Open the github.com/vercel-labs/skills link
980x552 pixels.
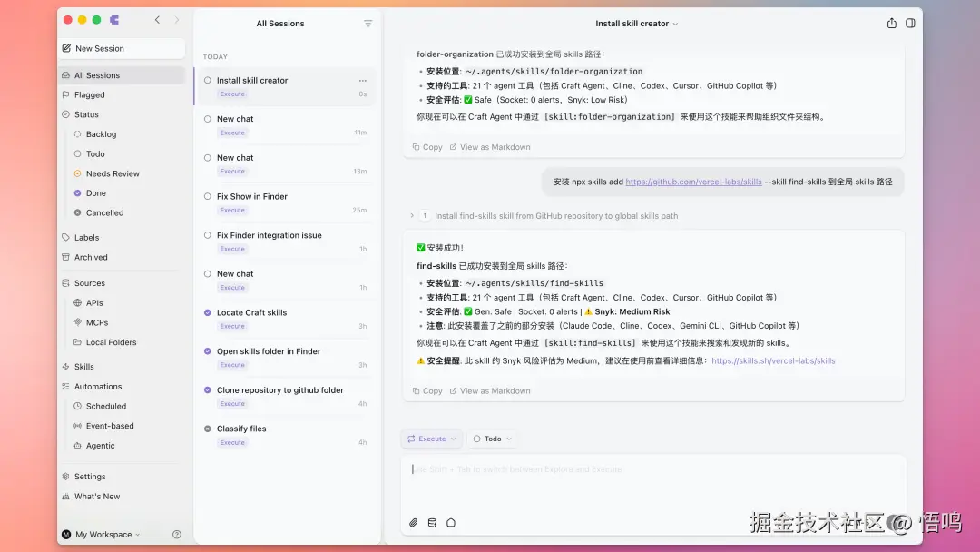(693, 182)
